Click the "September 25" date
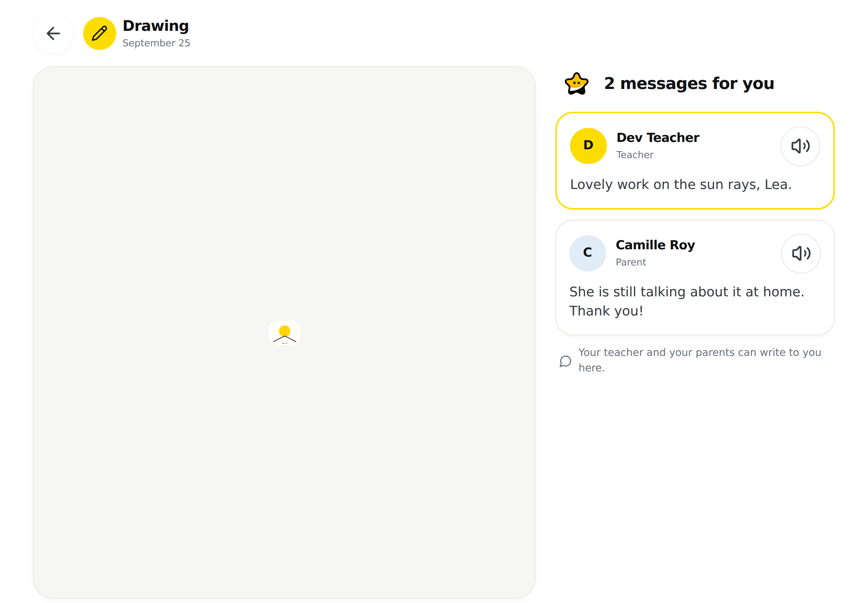This screenshot has height=603, width=868. pyautogui.click(x=156, y=43)
